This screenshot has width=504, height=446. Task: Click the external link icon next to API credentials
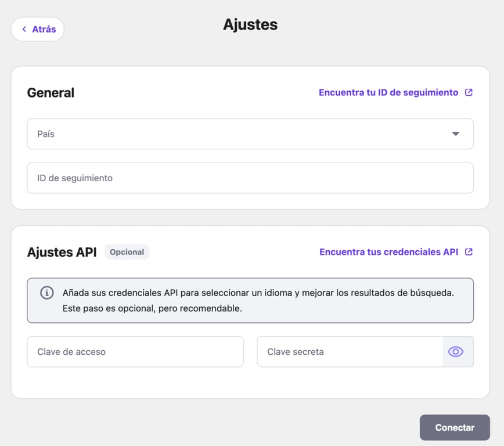(468, 251)
